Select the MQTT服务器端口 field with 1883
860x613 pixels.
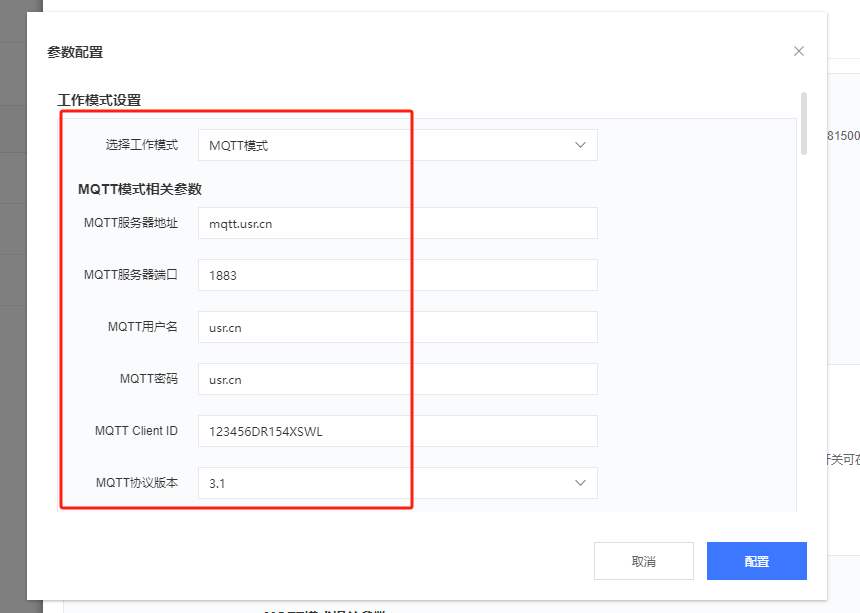pos(398,275)
